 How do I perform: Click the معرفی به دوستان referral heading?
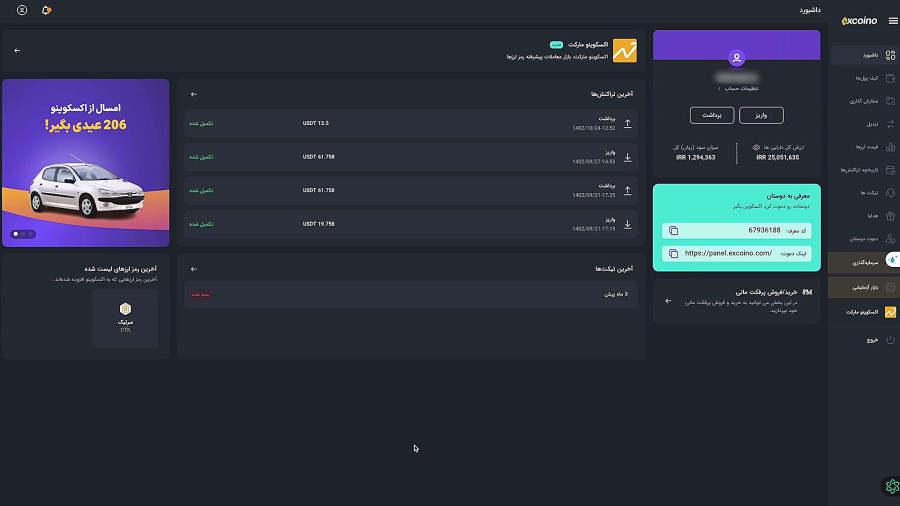(x=788, y=196)
